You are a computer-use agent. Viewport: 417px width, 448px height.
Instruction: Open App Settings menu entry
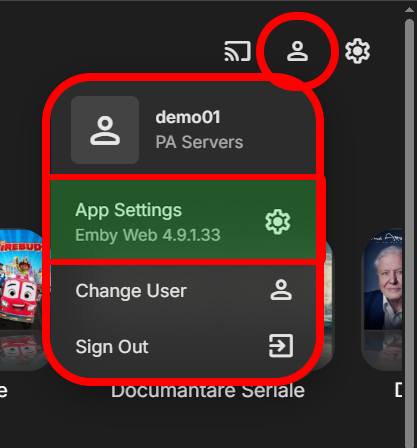coord(183,220)
